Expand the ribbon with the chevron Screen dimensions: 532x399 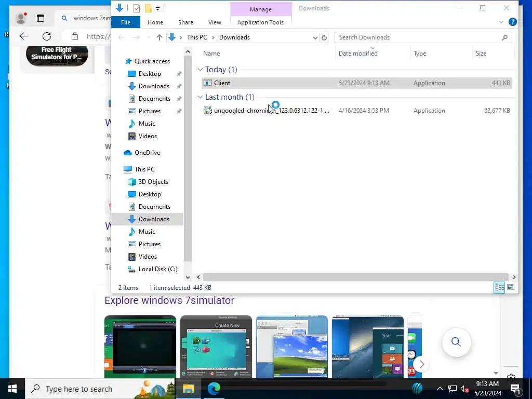coord(501,22)
